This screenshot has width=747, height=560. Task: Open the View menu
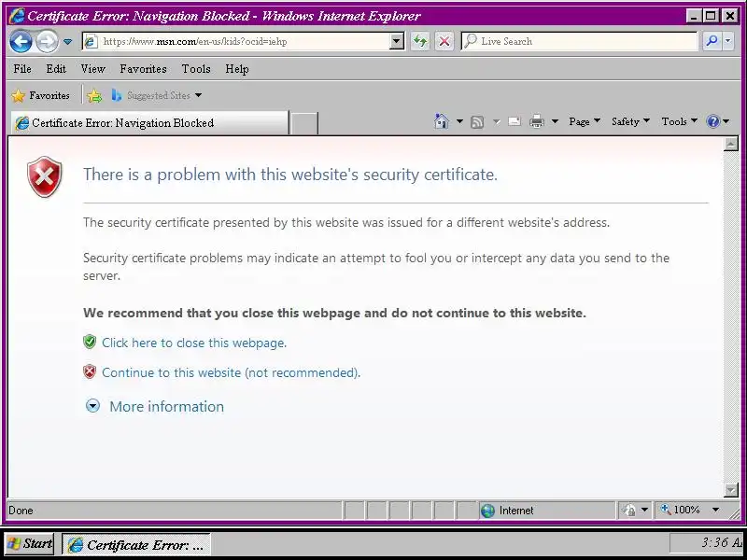[x=92, y=69]
